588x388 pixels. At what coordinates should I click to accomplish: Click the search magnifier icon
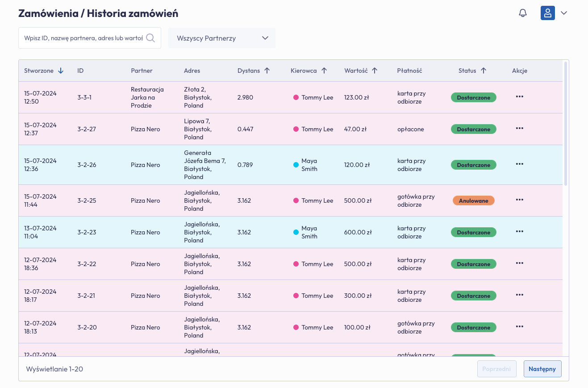coord(150,38)
